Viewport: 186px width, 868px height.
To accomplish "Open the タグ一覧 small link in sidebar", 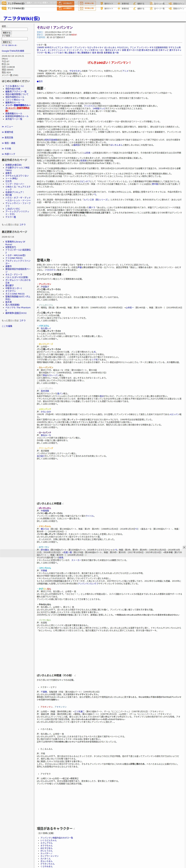I will 4,45.
